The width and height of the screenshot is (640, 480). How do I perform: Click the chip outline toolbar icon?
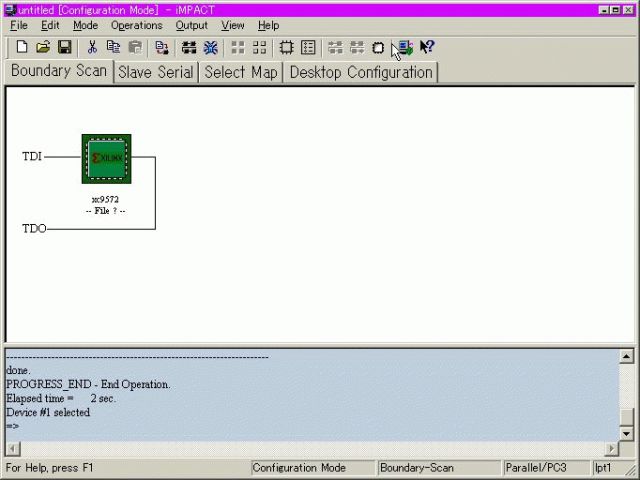pyautogui.click(x=287, y=48)
